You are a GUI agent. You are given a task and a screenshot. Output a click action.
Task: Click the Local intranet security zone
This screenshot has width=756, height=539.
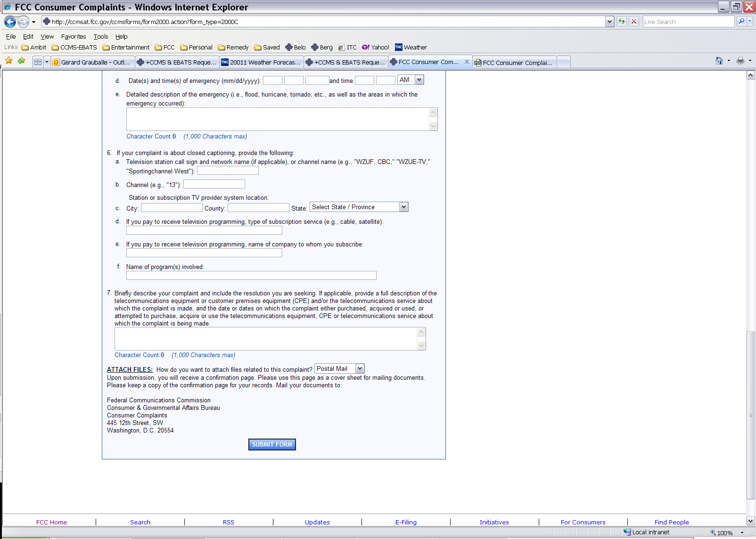646,532
